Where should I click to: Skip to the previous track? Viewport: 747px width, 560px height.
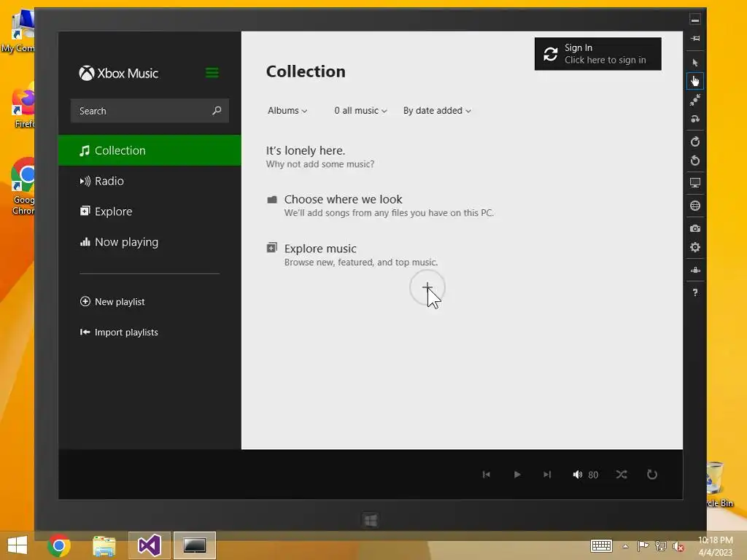click(x=487, y=474)
